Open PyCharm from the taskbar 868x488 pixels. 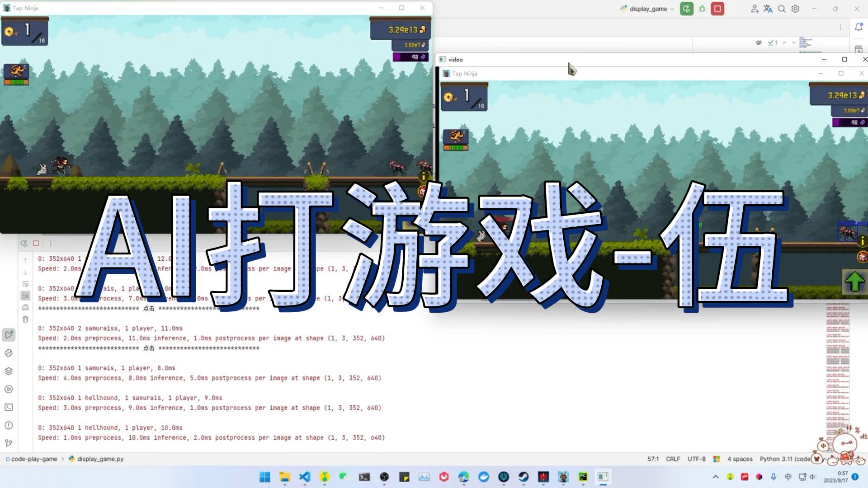click(583, 477)
